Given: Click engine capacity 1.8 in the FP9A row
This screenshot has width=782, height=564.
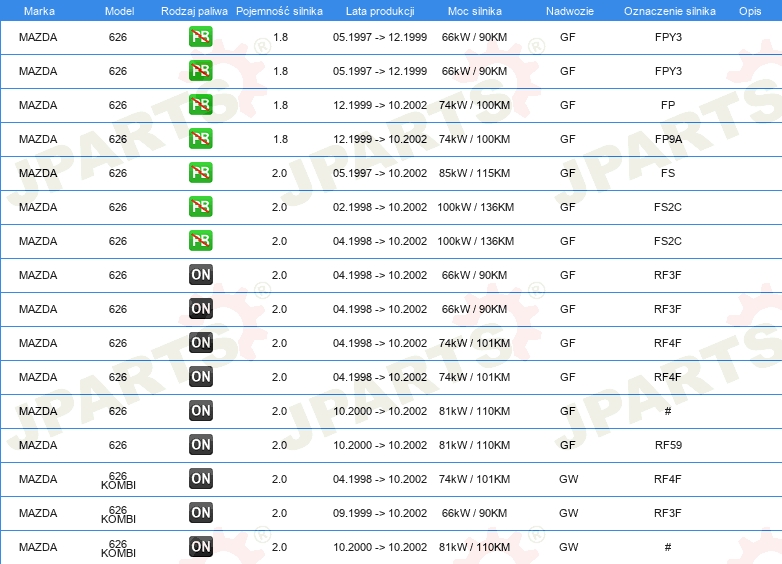Looking at the screenshot, I should (280, 139).
